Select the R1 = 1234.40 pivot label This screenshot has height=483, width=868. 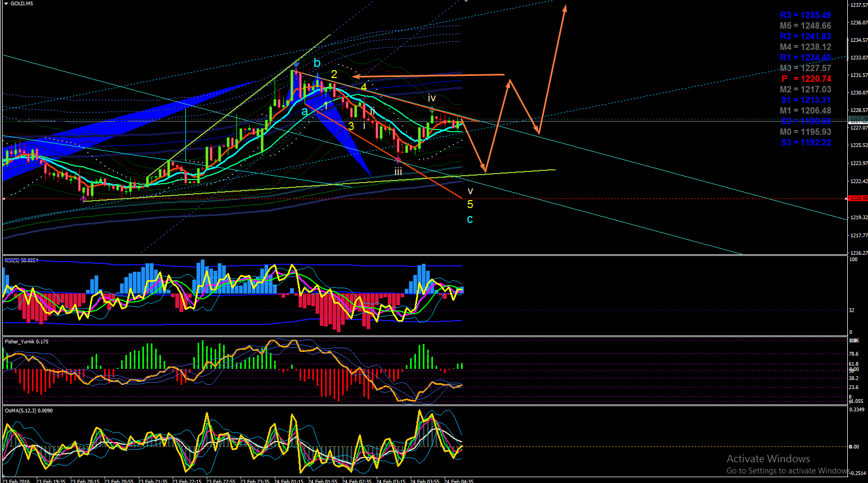pyautogui.click(x=805, y=58)
